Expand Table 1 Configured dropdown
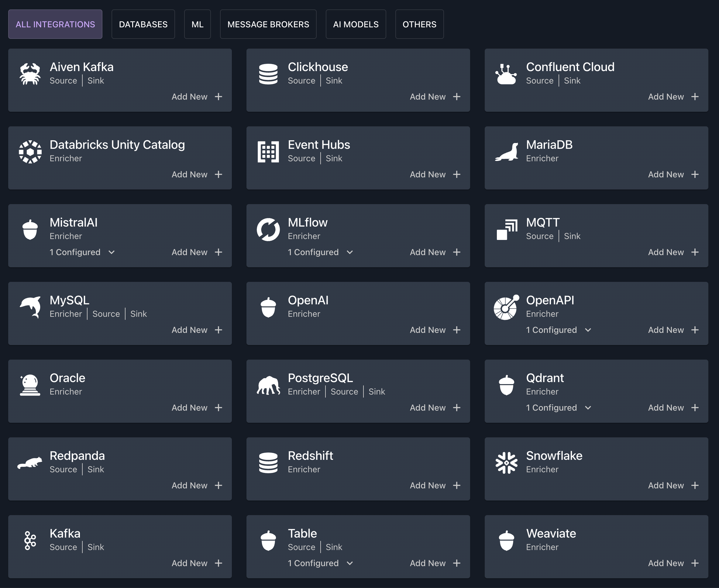The width and height of the screenshot is (719, 588). point(321,563)
